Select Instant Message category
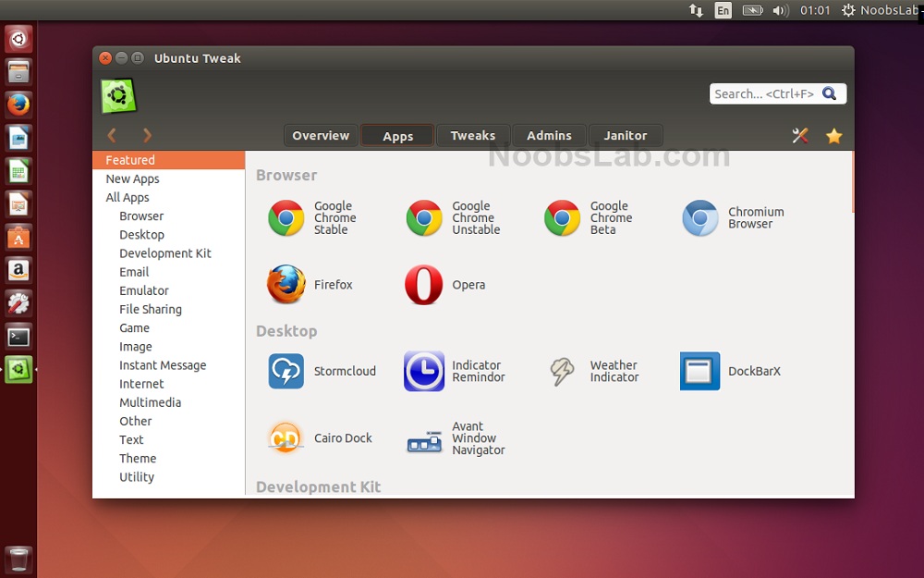Viewport: 924px width, 578px height. (x=168, y=365)
